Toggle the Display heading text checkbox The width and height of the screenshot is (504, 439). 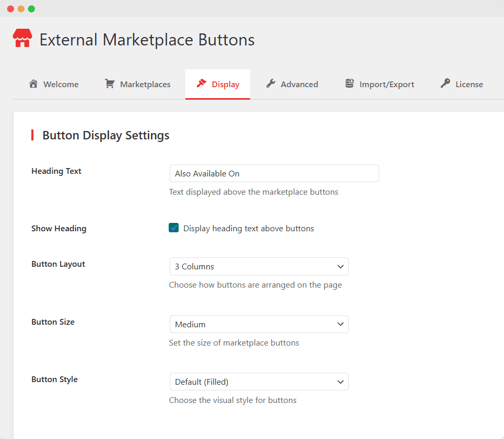pyautogui.click(x=173, y=228)
